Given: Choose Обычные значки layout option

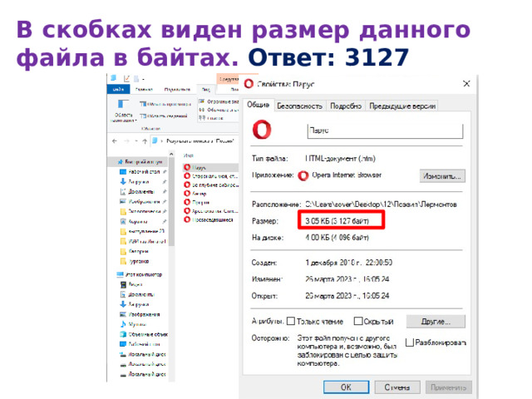Looking at the screenshot, I should [219, 110].
